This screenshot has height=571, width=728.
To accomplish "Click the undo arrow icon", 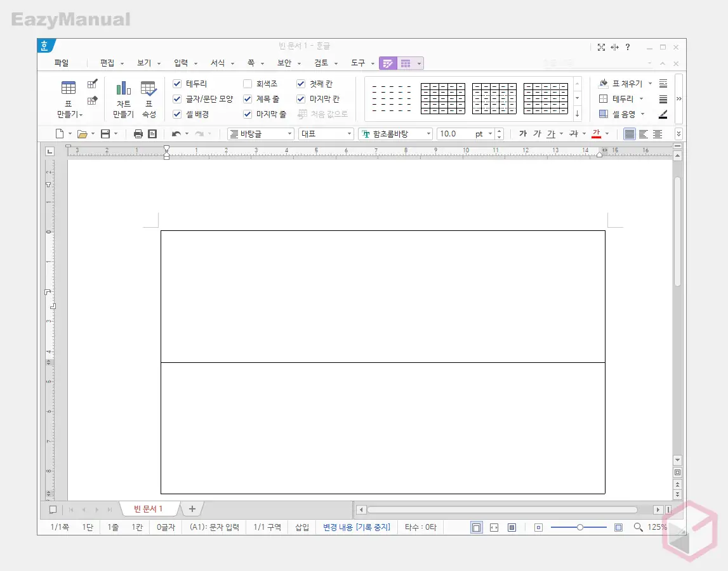I will 176,134.
